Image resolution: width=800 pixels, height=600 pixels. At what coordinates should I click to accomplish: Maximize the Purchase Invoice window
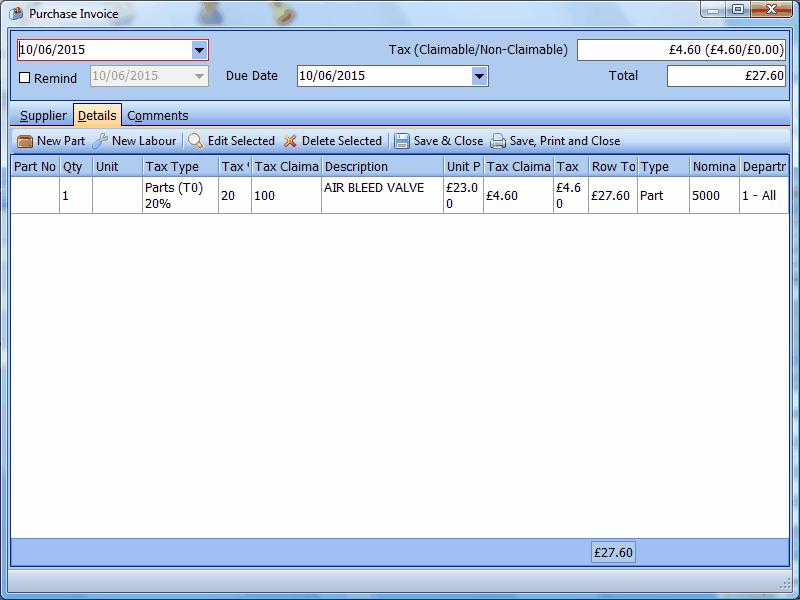(x=738, y=10)
